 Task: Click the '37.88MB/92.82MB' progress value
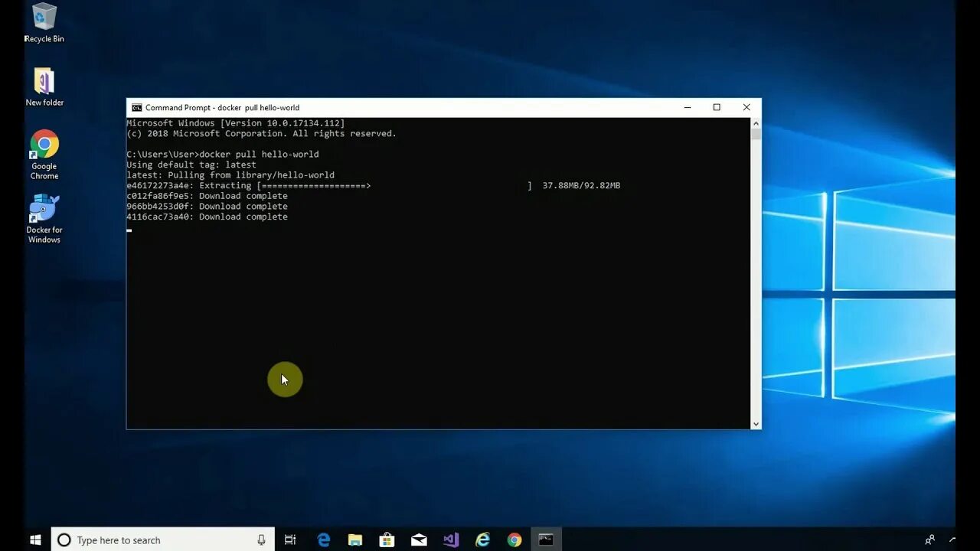click(581, 186)
